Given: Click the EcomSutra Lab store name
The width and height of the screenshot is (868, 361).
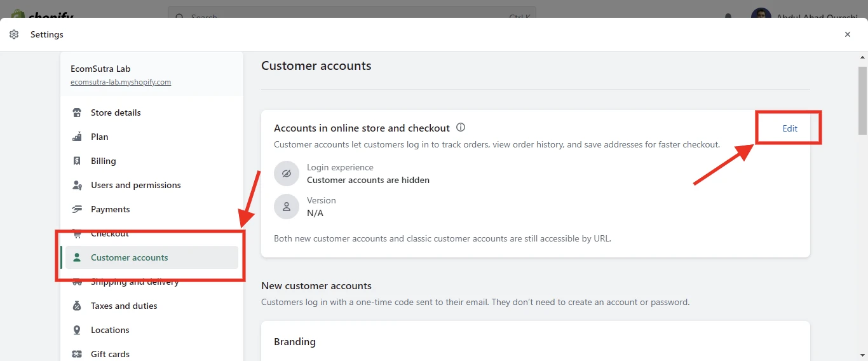Looking at the screenshot, I should pyautogui.click(x=100, y=69).
